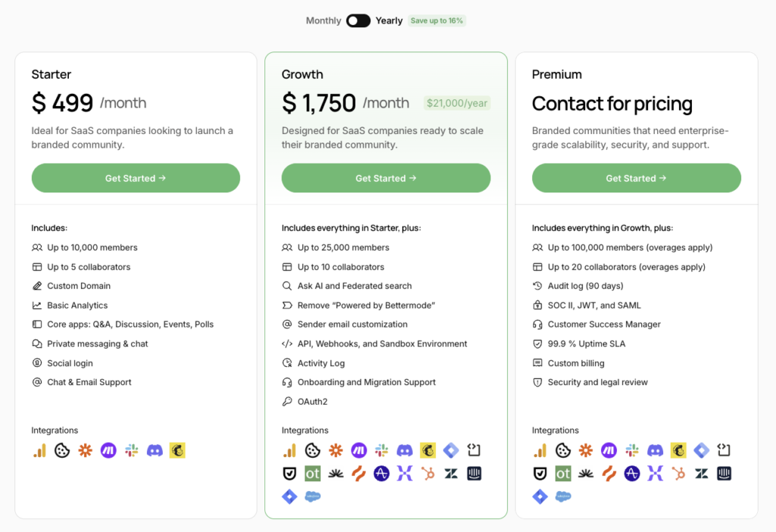Click the OneTrust integration icon under Premium
776x532 pixels.
click(562, 474)
